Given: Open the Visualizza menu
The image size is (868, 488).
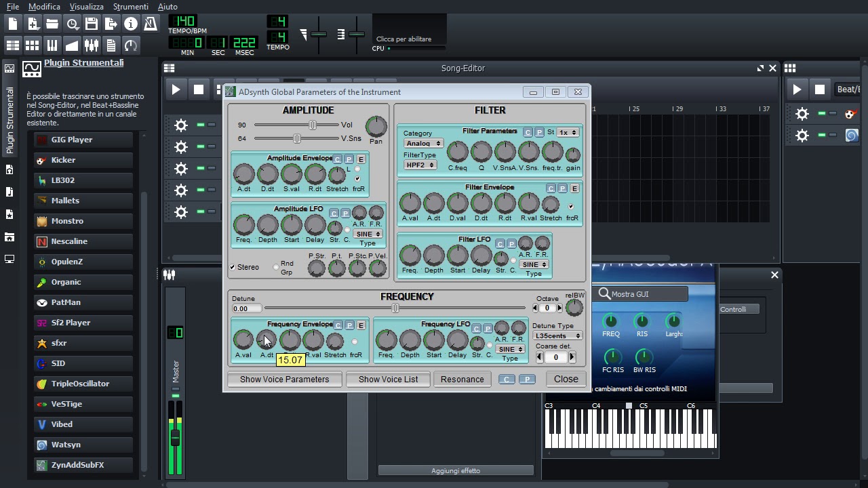Looking at the screenshot, I should (x=86, y=6).
